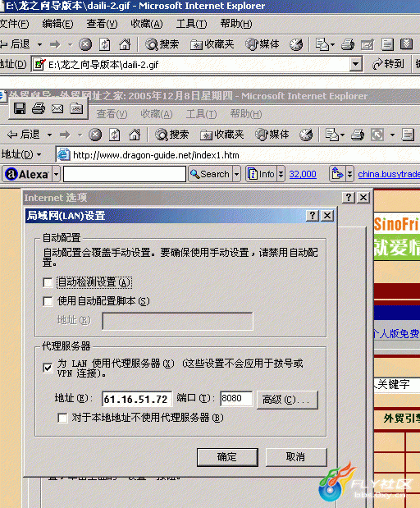The image size is (420, 508).
Task: Click the Print icon in the top toolbar
Action: pyautogui.click(x=348, y=44)
